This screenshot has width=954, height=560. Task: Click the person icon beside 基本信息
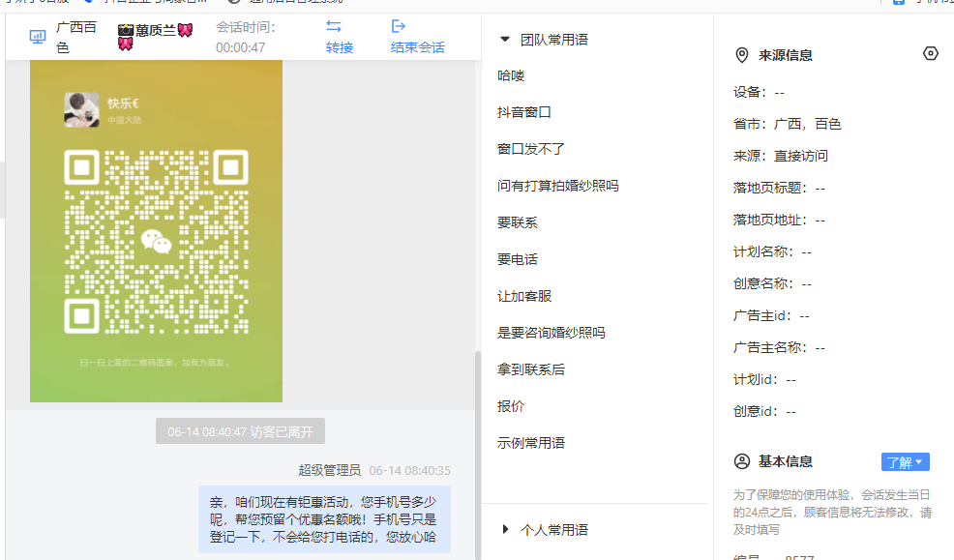coord(742,461)
